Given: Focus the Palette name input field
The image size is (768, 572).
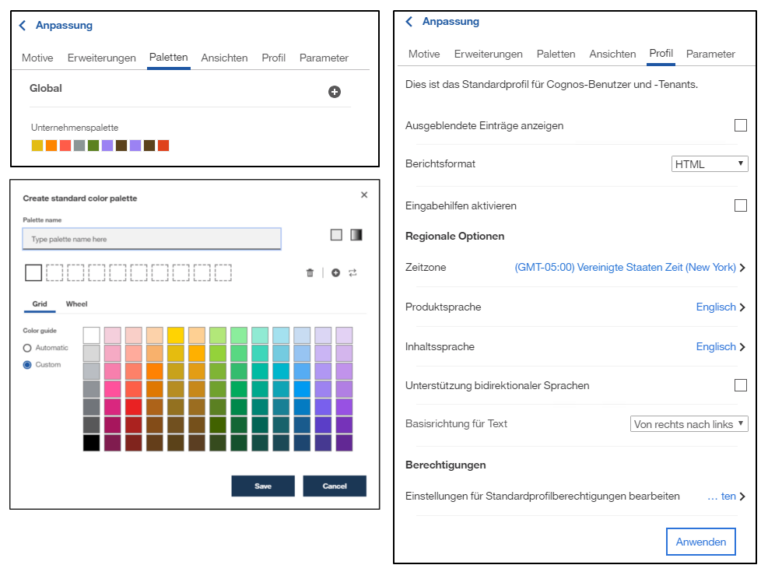Looking at the screenshot, I should (x=152, y=239).
